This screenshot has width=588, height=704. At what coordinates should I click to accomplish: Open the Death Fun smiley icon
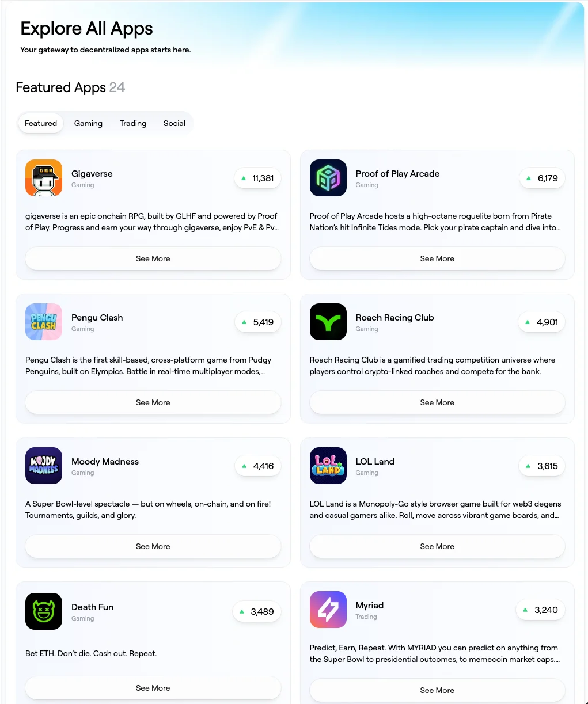[x=44, y=611]
